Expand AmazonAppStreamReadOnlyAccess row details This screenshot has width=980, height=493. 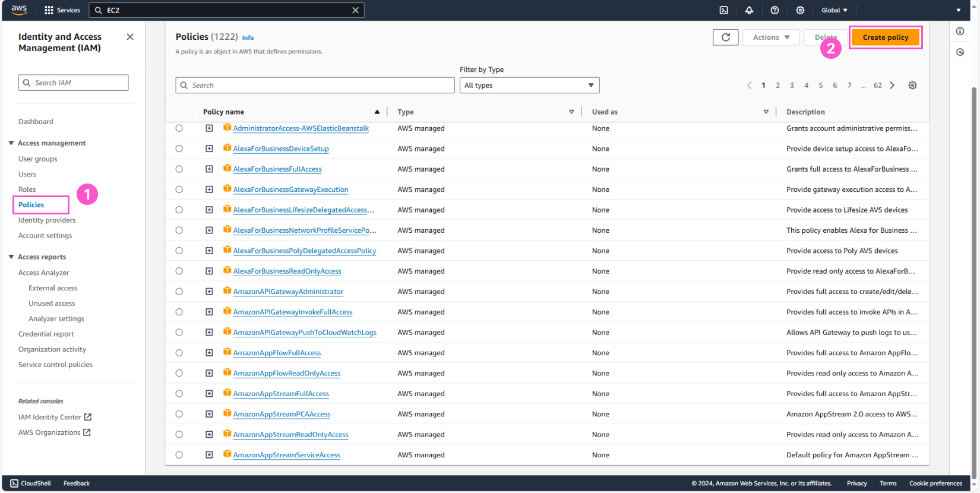click(209, 435)
